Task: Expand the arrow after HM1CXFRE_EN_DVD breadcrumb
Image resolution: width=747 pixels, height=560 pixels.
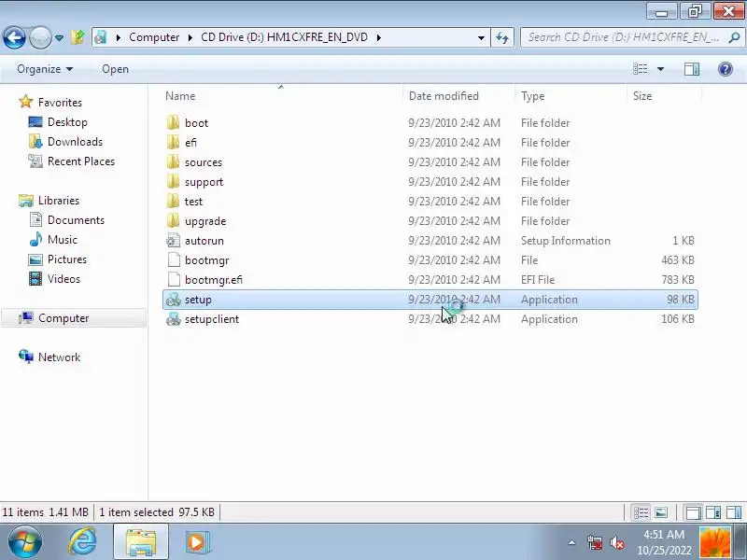Action: (x=379, y=37)
